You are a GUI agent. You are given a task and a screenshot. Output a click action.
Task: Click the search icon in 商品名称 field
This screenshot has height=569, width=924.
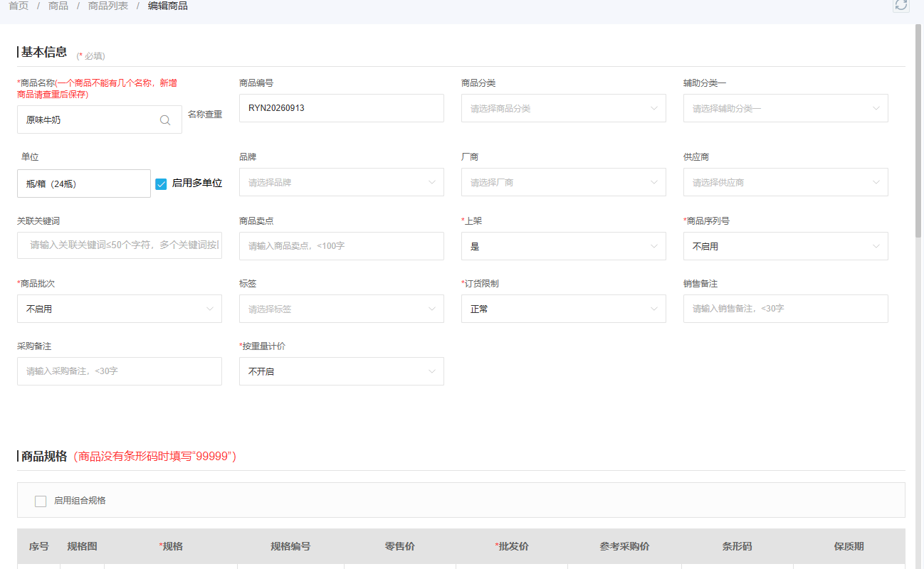coord(165,120)
